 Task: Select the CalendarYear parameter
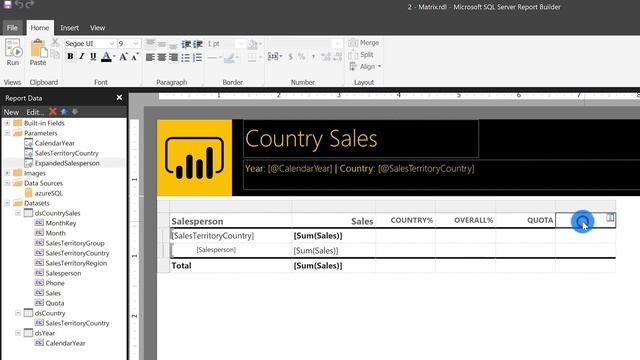tap(55, 143)
